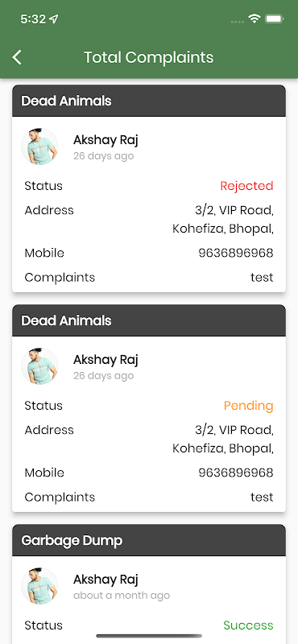This screenshot has width=298, height=644.
Task: Open Akshay Raj's avatar in the Garbage Dump card
Action: [x=39, y=586]
